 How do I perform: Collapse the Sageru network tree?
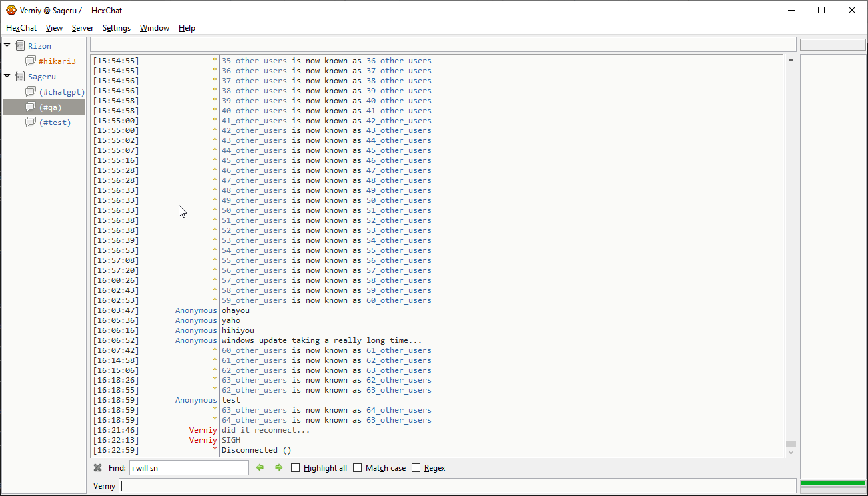click(x=7, y=76)
